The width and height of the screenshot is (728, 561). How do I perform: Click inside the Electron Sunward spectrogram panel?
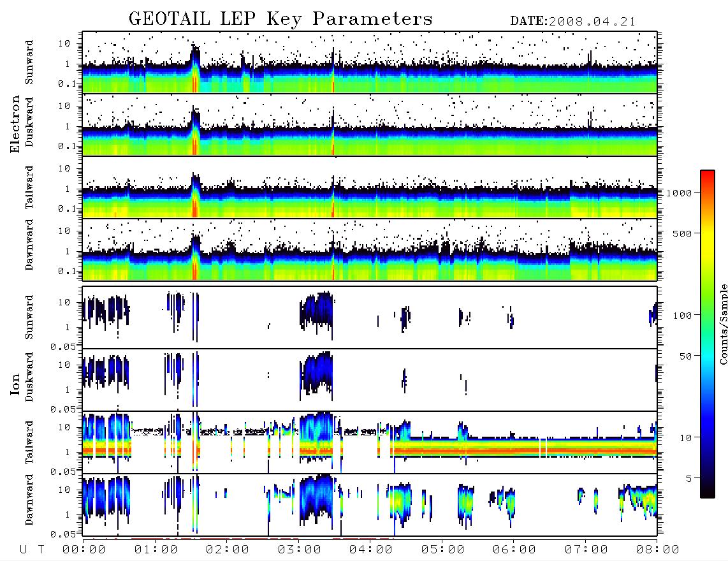point(370,62)
